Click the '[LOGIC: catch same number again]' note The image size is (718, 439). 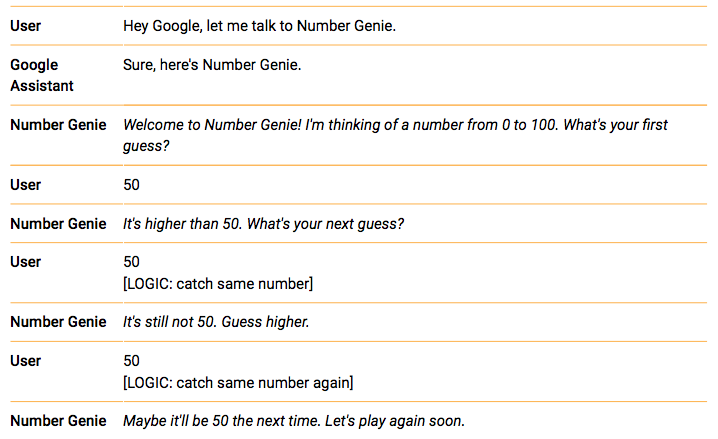pyautogui.click(x=238, y=383)
